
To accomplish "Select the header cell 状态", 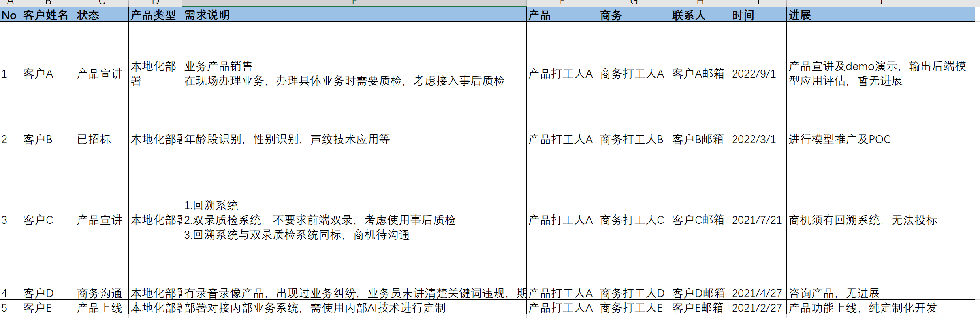I will click(x=102, y=15).
